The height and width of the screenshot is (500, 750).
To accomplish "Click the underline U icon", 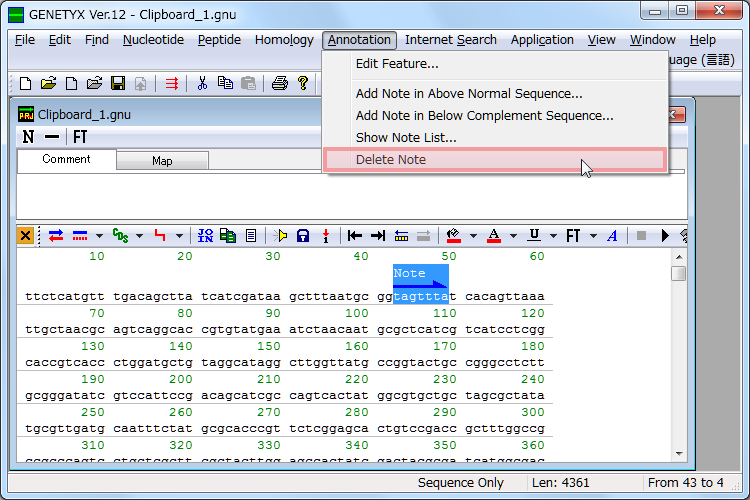I will 534,235.
